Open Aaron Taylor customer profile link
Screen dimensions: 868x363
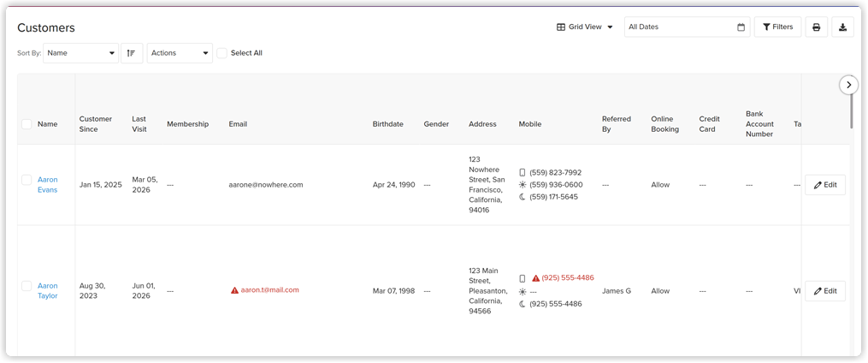pos(48,291)
